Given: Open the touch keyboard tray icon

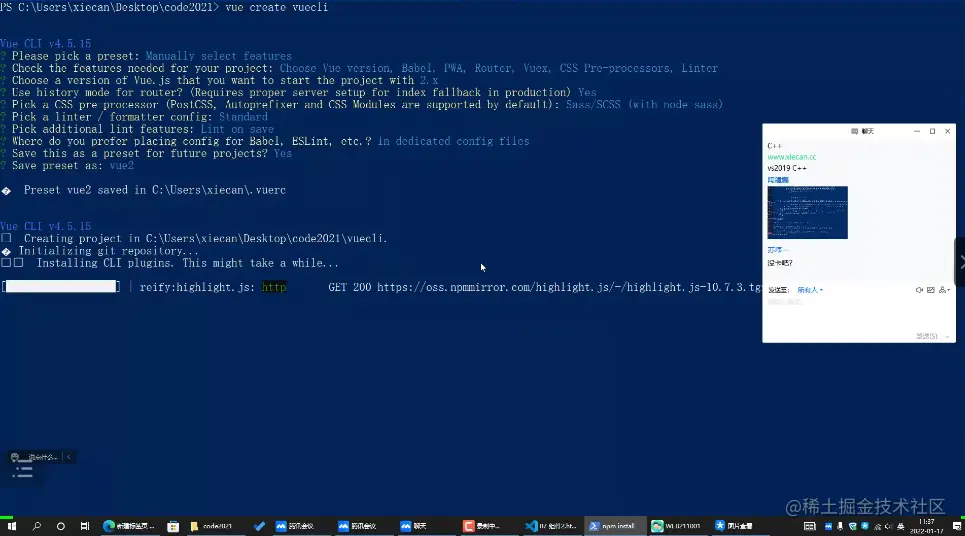Looking at the screenshot, I should tap(810, 526).
